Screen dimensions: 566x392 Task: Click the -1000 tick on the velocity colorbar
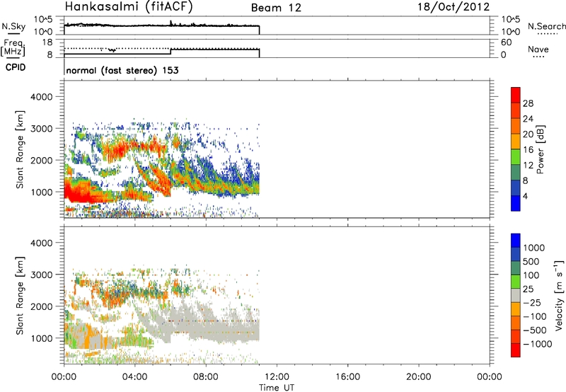(538, 344)
